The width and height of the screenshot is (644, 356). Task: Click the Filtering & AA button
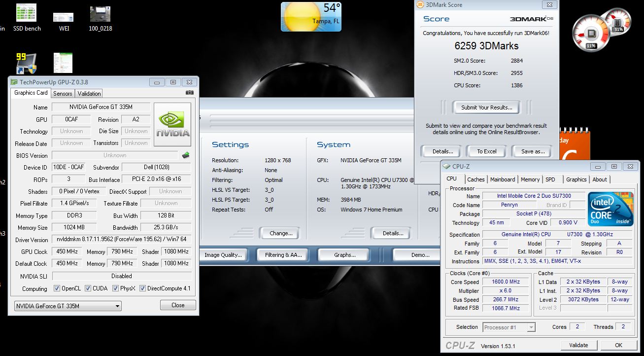pyautogui.click(x=283, y=255)
